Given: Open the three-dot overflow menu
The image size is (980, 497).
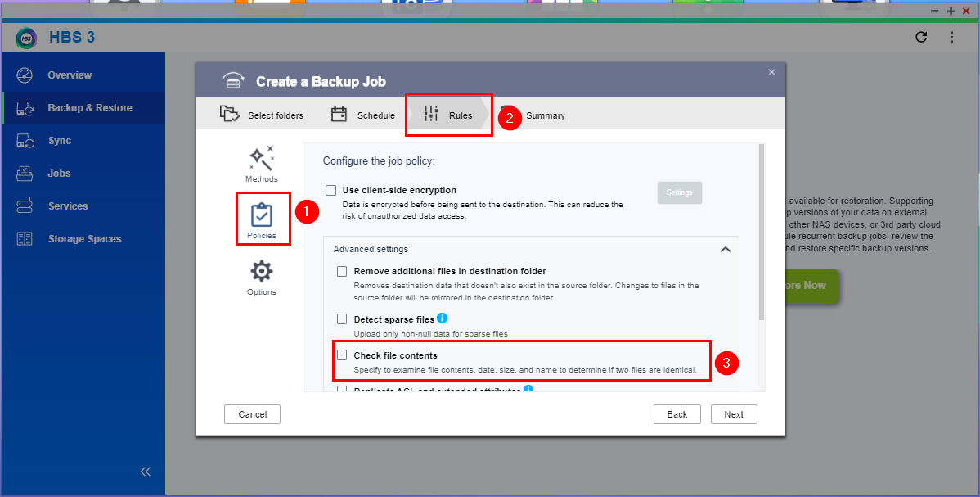Looking at the screenshot, I should [x=951, y=37].
